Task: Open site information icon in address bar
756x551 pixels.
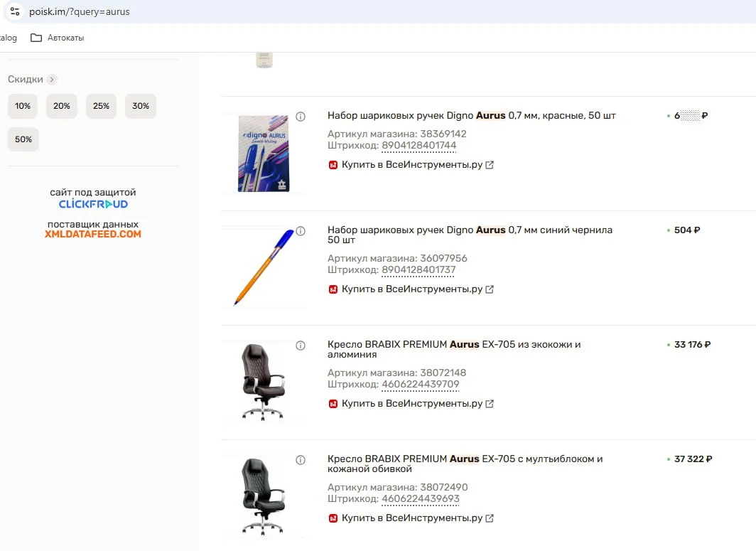Action: (x=15, y=11)
